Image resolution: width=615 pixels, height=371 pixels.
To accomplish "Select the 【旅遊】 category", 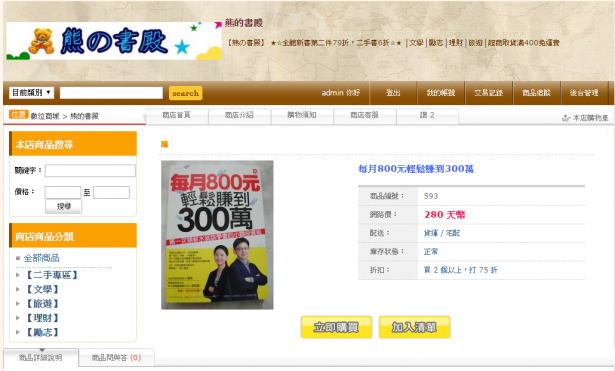I will [x=42, y=304].
